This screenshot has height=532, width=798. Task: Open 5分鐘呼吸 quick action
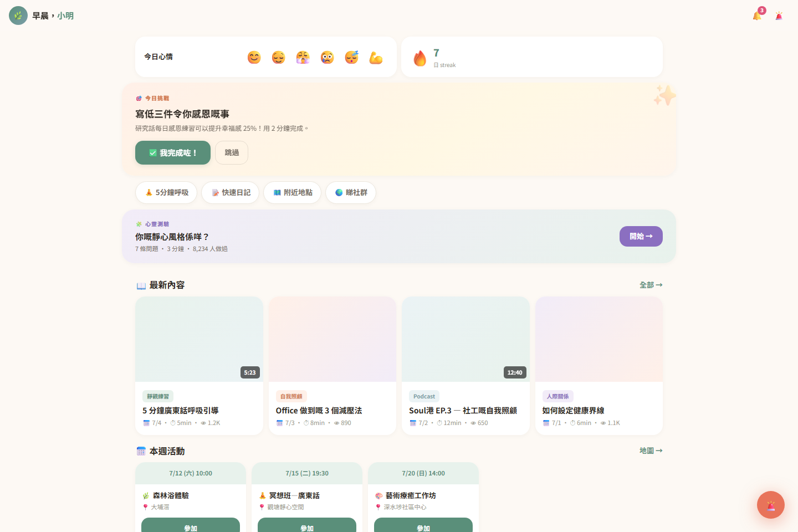coord(166,192)
